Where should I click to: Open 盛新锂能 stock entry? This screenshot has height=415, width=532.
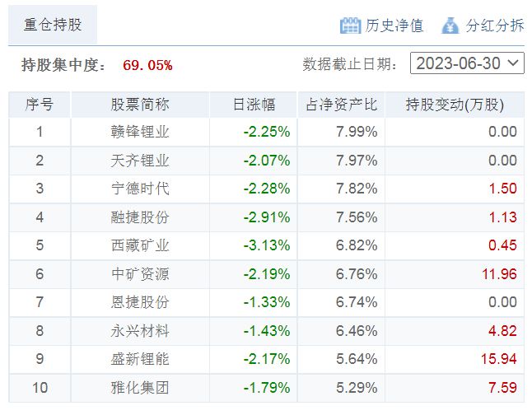pyautogui.click(x=140, y=359)
